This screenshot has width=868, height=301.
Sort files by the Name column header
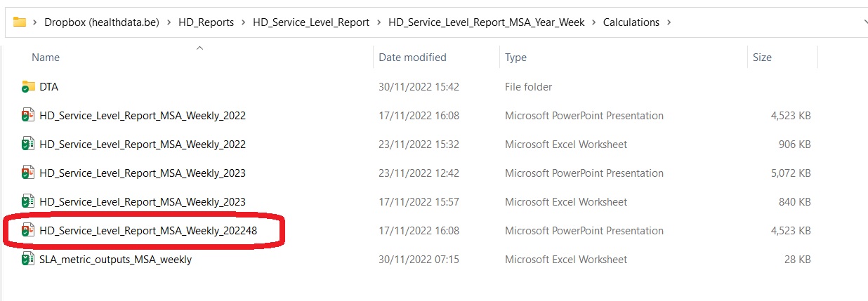pyautogui.click(x=46, y=58)
